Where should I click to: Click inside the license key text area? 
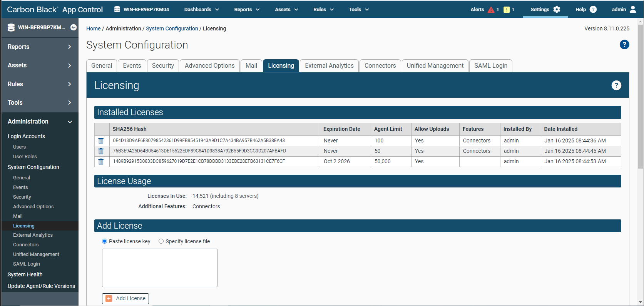coord(159,268)
